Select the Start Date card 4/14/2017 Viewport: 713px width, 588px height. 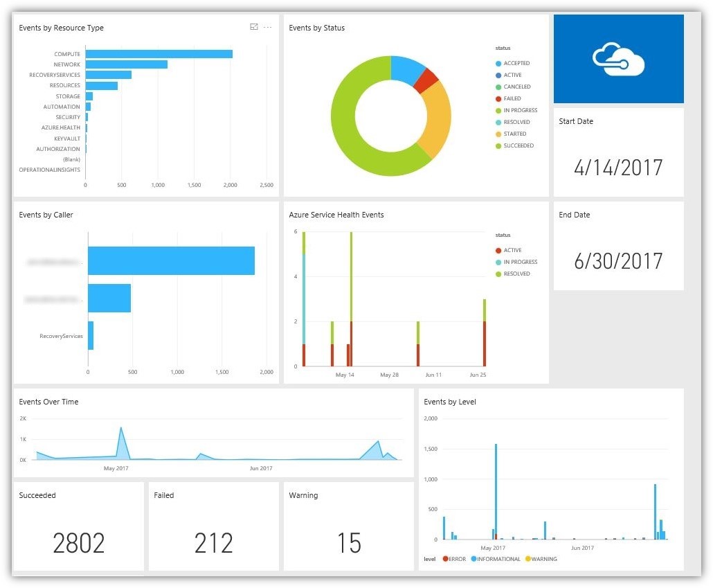point(618,152)
